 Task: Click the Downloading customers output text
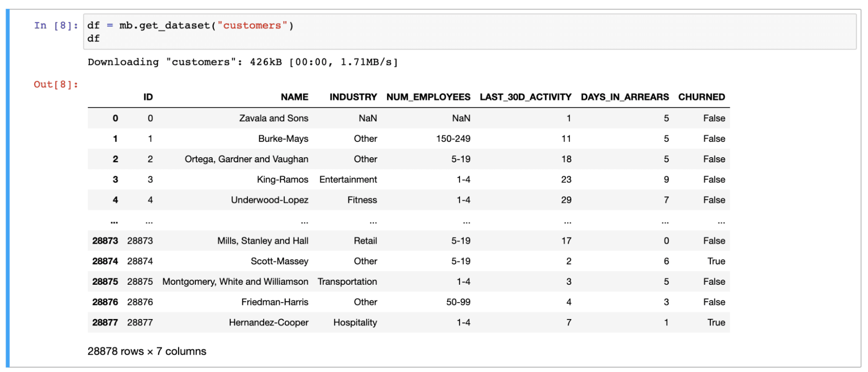[243, 62]
